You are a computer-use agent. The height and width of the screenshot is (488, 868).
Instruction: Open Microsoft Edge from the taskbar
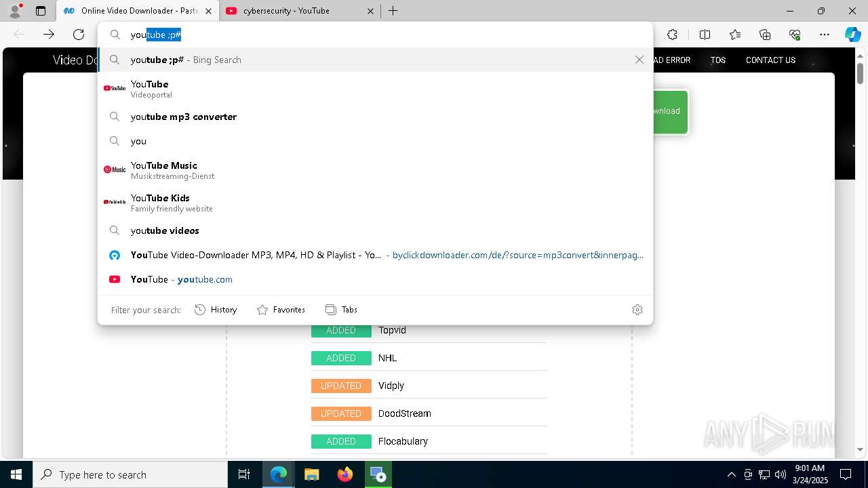[279, 474]
